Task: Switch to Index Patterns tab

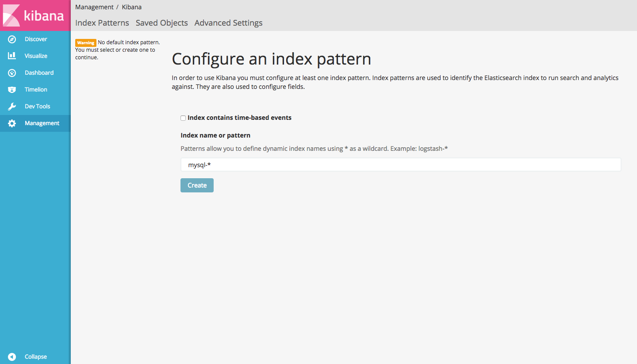Action: point(102,23)
